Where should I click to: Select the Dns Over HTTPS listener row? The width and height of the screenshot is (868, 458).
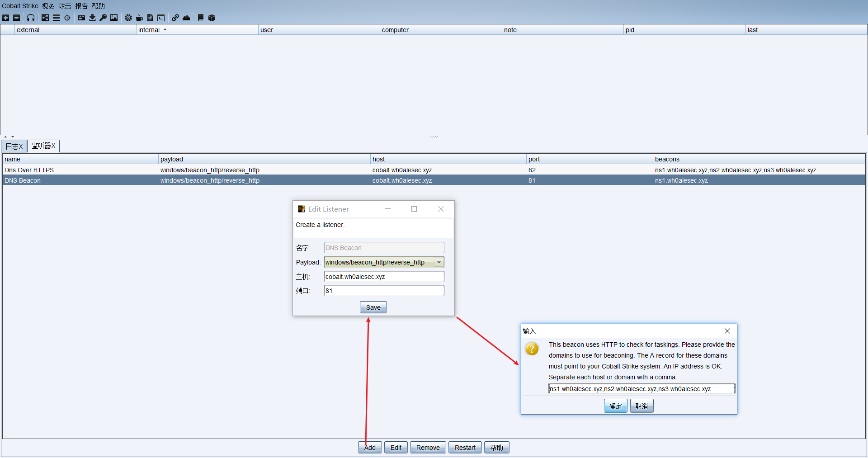pos(434,170)
